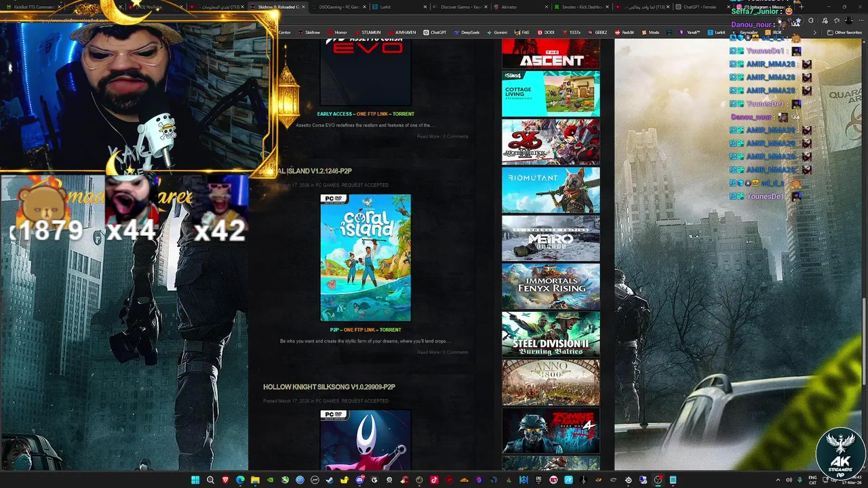Viewport: 868px width, 488px height.
Task: Click TORRENT link under Assetto Corsa EVO
Action: [403, 114]
